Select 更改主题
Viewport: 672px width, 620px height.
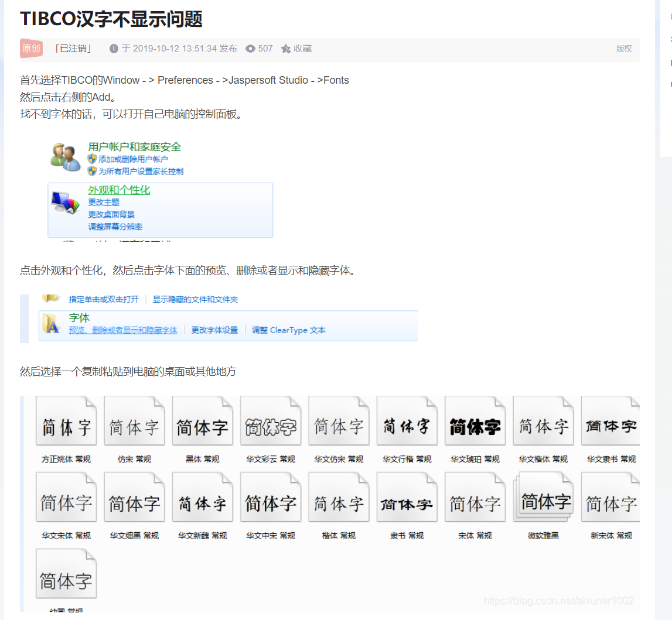104,202
